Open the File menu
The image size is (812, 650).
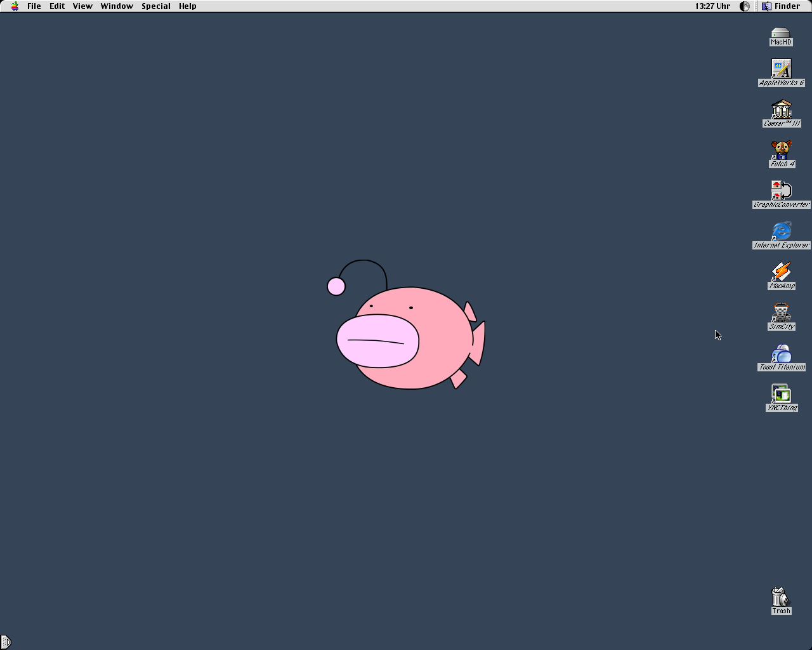[34, 6]
